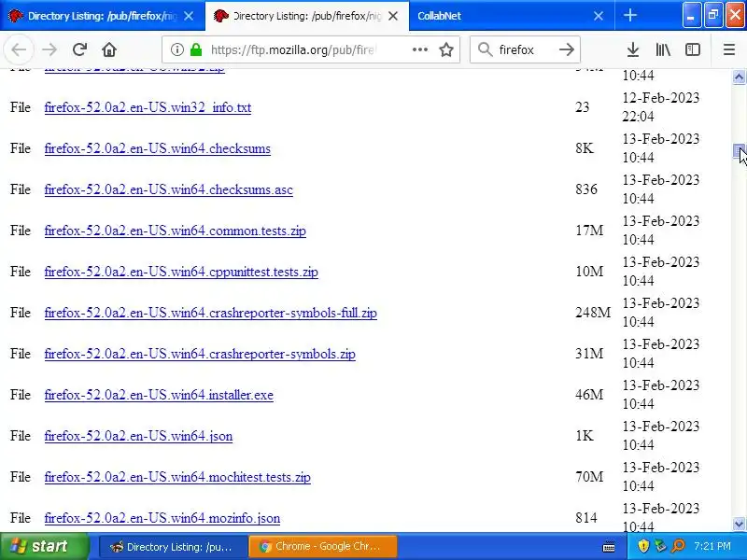Download win64.crashreporter-symbols.zip
747x560 pixels.
(200, 354)
